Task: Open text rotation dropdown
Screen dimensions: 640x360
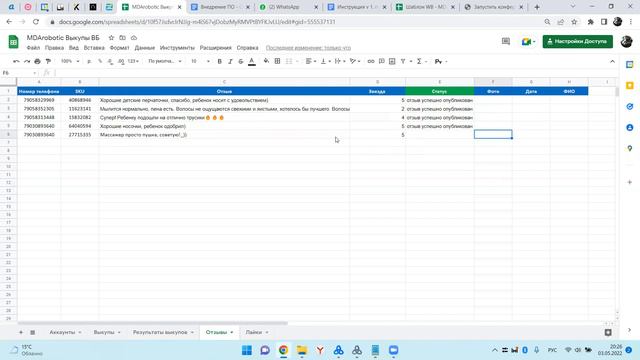Action: pyautogui.click(x=355, y=61)
